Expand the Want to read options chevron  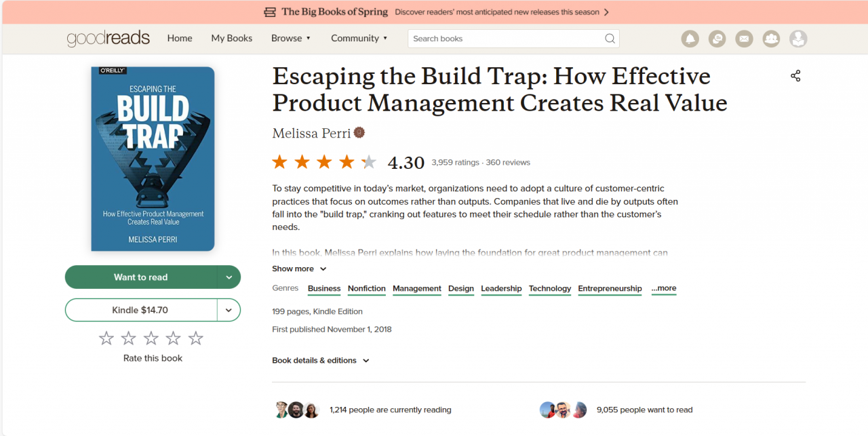tap(231, 277)
